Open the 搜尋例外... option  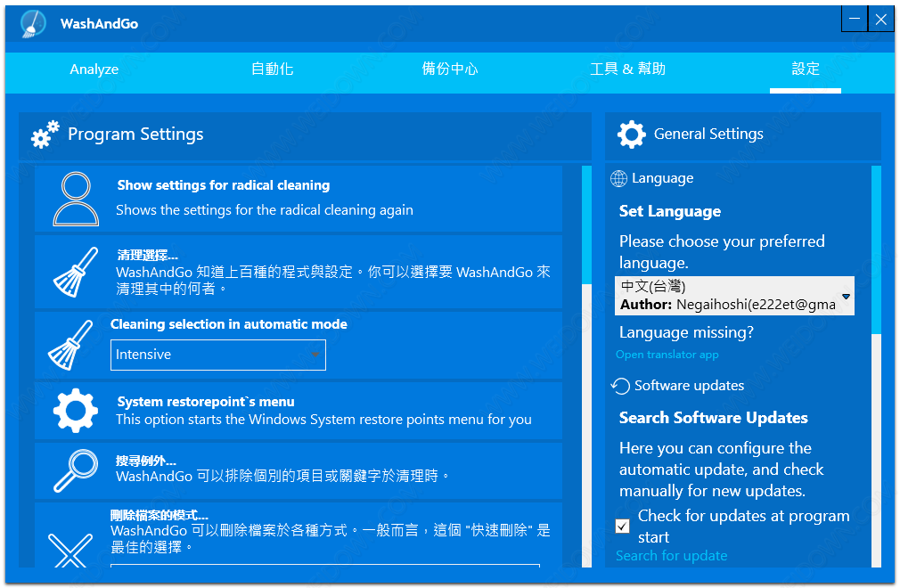tap(299, 470)
